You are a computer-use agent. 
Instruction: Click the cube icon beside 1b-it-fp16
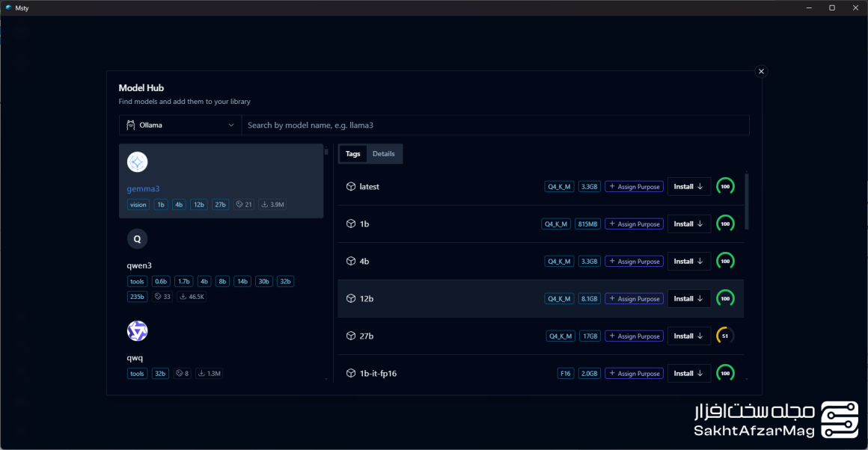point(351,373)
